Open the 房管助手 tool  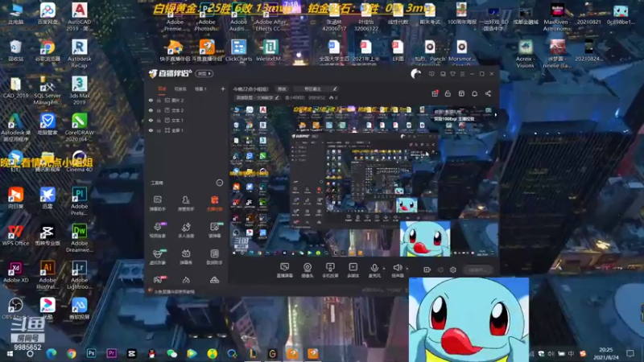coord(186,204)
